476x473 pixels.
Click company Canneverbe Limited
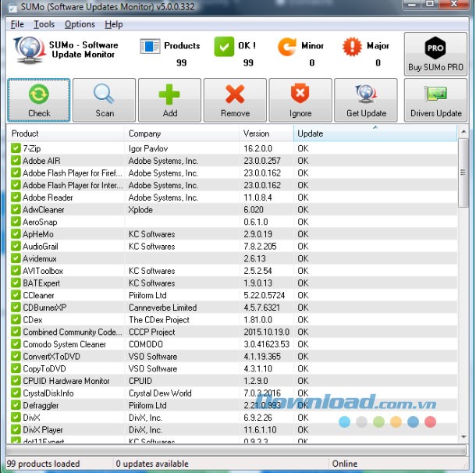[163, 308]
